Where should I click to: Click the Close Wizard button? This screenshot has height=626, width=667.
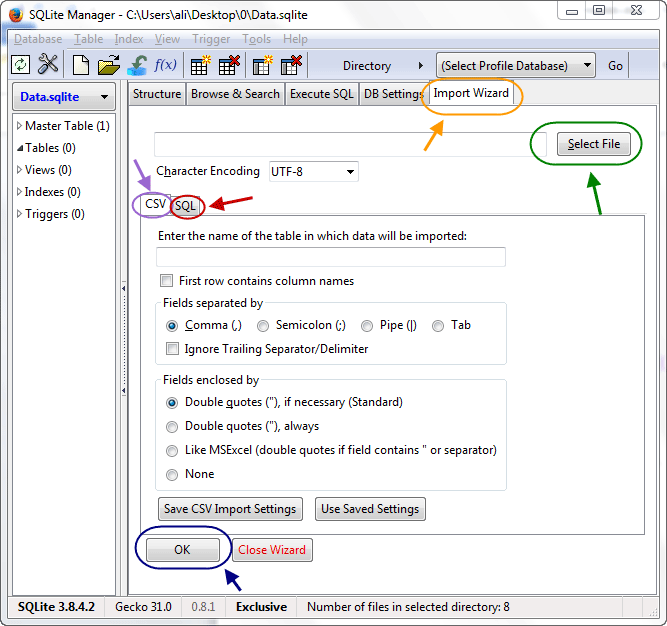(272, 550)
